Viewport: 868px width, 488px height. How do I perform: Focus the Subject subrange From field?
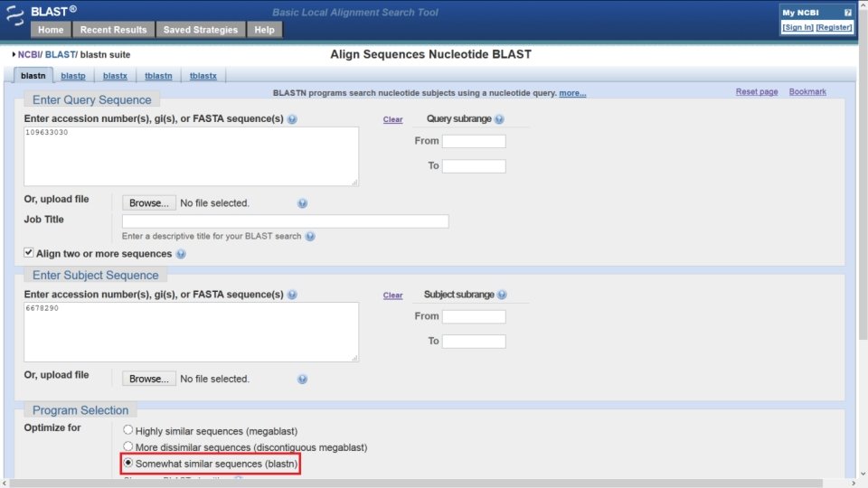click(474, 316)
